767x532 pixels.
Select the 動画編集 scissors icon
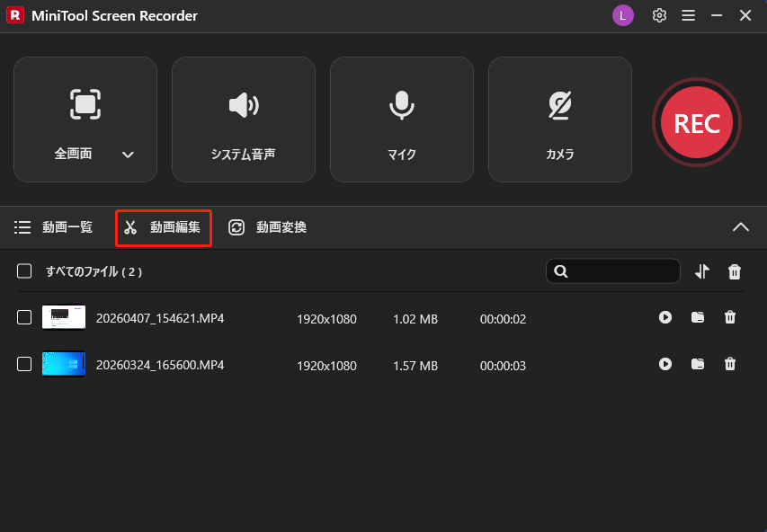pos(130,227)
